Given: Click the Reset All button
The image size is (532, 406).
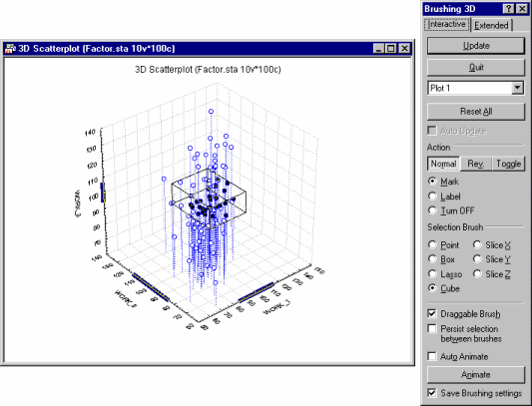Looking at the screenshot, I should coord(476,112).
